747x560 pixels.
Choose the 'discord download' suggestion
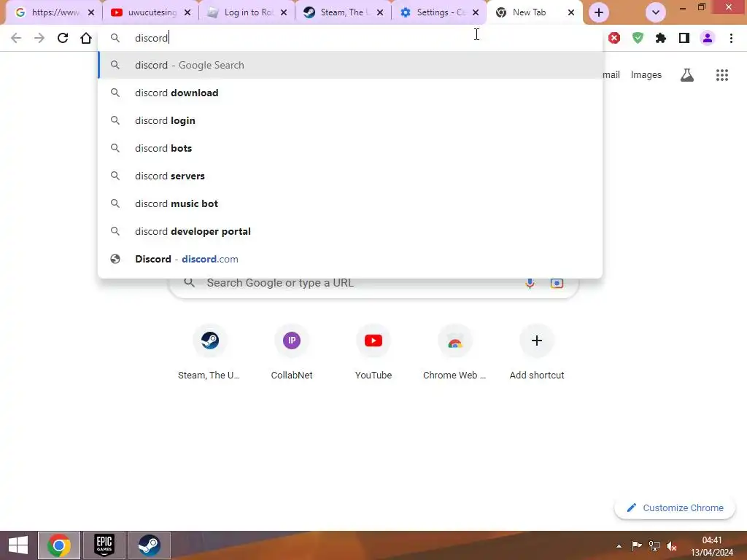pos(350,93)
